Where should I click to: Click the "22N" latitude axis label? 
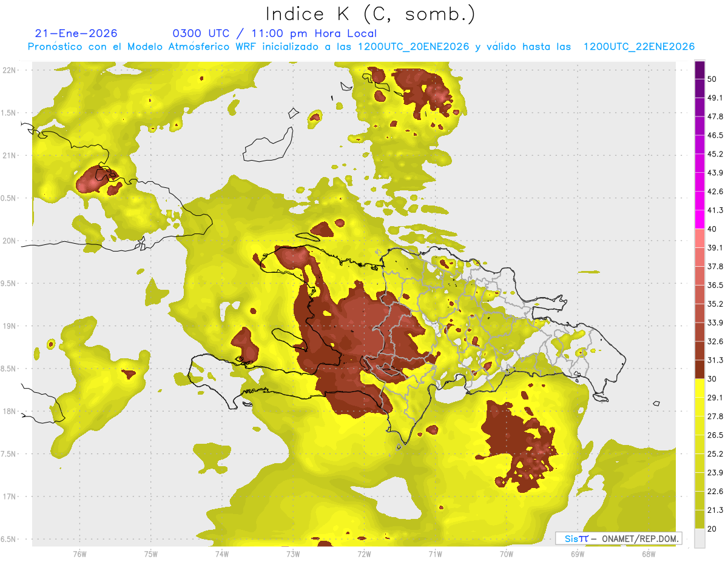pyautogui.click(x=9, y=70)
